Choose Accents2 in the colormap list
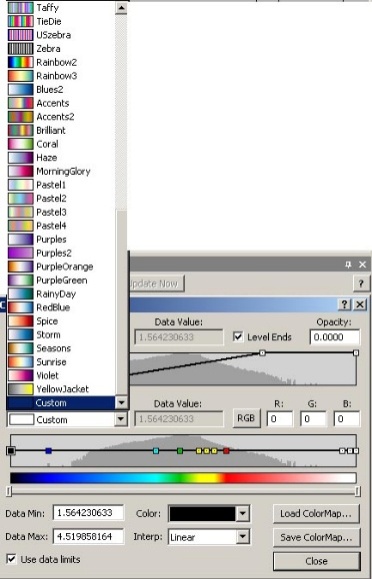The image size is (372, 579). [61, 117]
